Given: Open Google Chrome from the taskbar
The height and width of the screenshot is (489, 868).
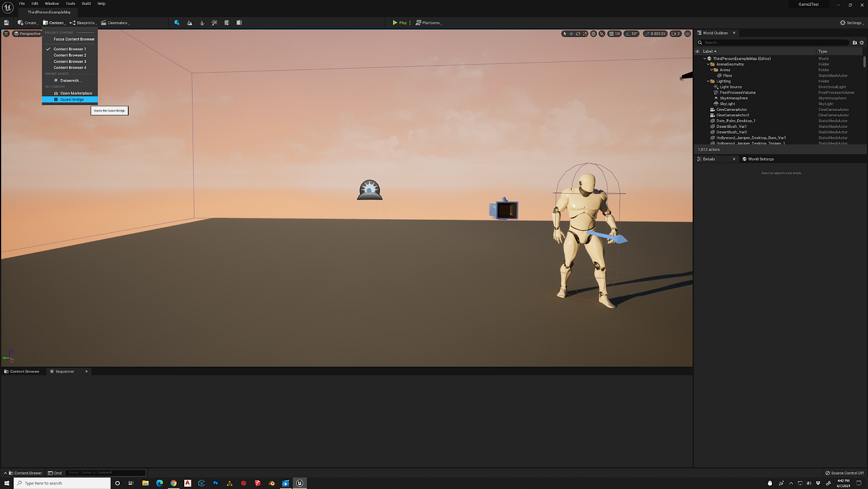Looking at the screenshot, I should point(174,483).
